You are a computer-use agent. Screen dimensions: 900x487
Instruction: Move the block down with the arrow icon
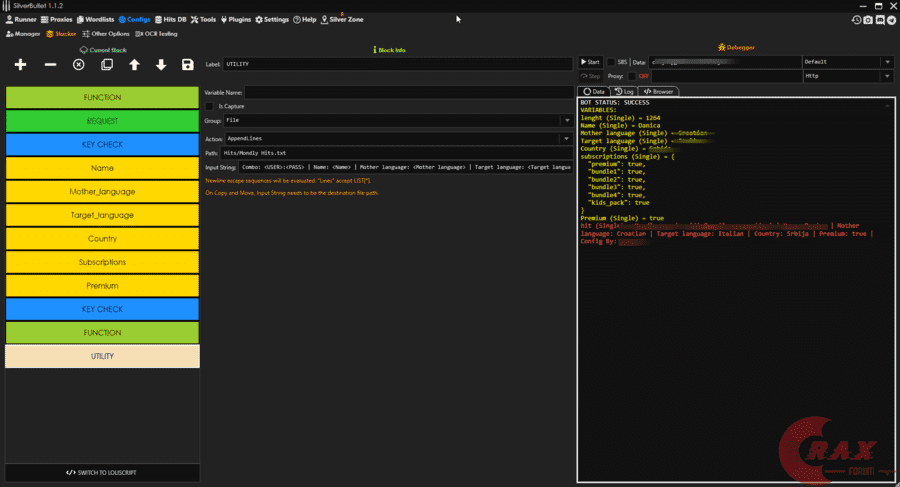click(161, 65)
